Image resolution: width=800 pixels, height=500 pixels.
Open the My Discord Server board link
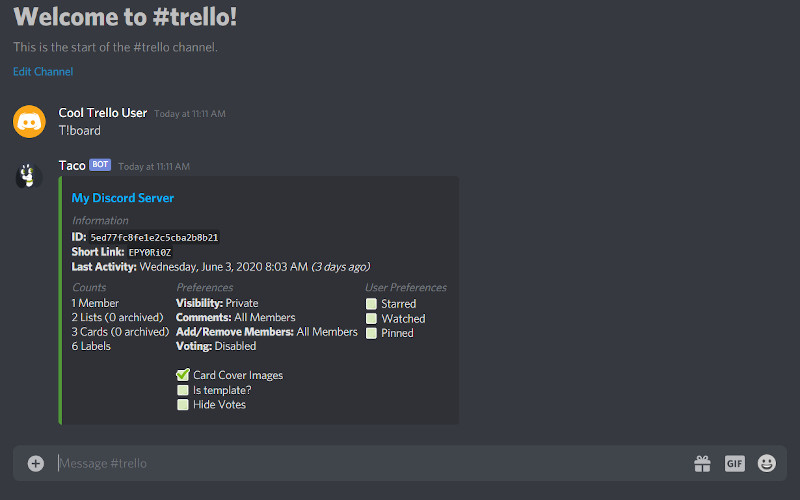(x=122, y=198)
